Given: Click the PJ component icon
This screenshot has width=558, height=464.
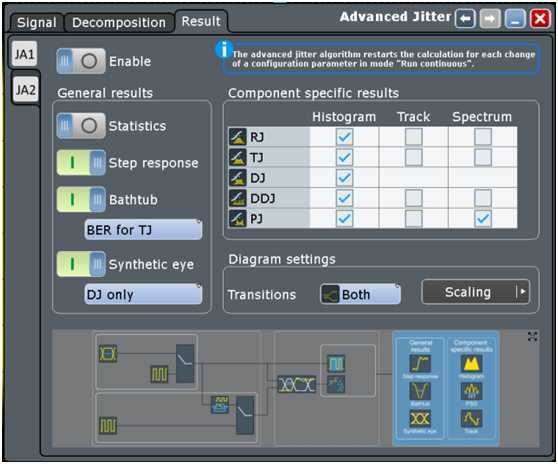Looking at the screenshot, I should 237,218.
